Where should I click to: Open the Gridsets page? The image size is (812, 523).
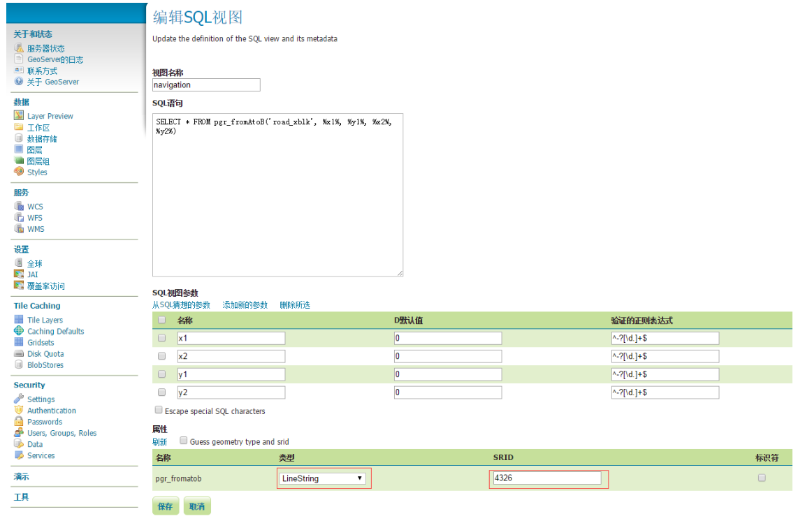click(41, 342)
